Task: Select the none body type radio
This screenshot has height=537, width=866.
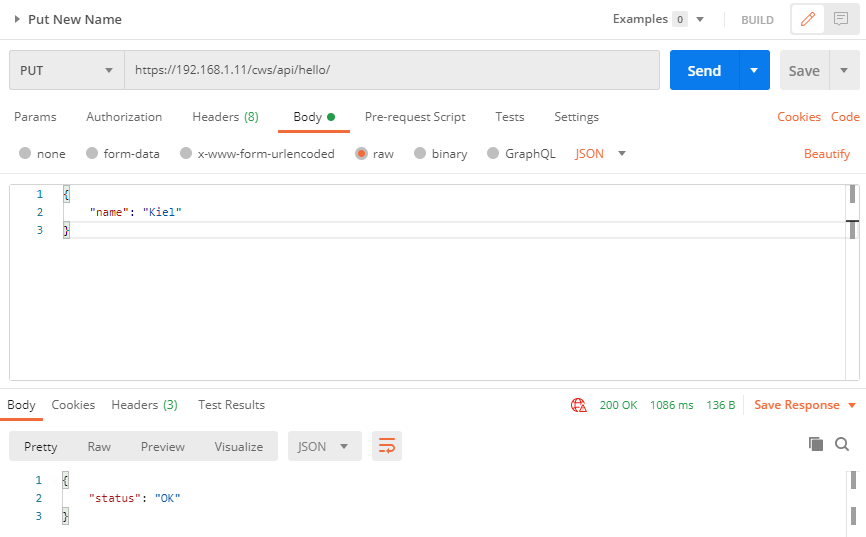Action: click(x=25, y=154)
